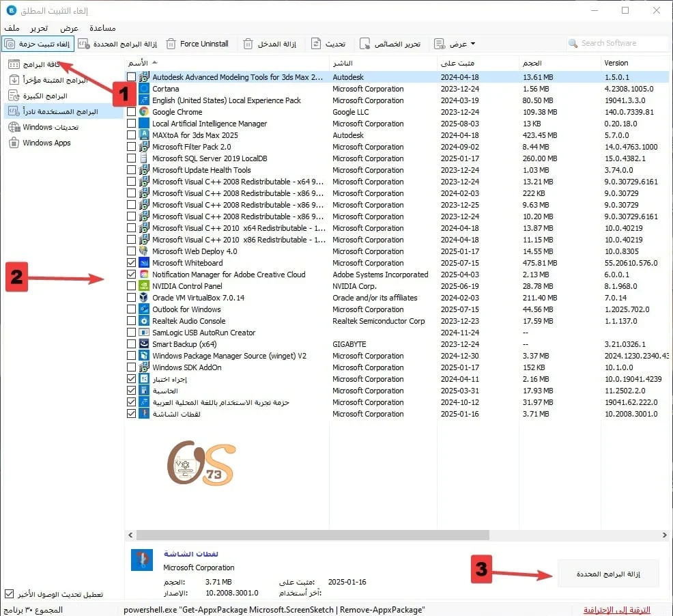This screenshot has height=616, width=673.
Task: Click the Refresh toolbar icon
Action: click(x=316, y=44)
